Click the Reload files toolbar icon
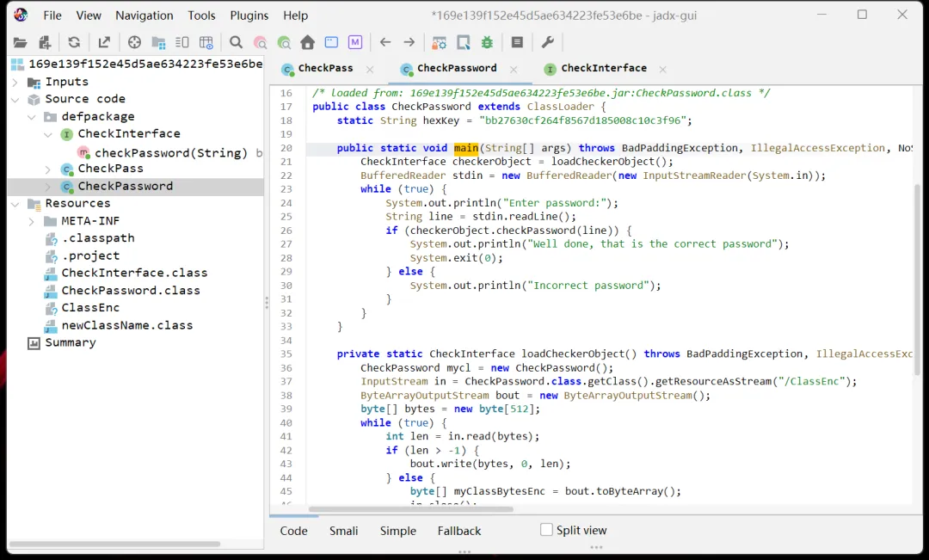This screenshot has height=560, width=929. tap(74, 42)
